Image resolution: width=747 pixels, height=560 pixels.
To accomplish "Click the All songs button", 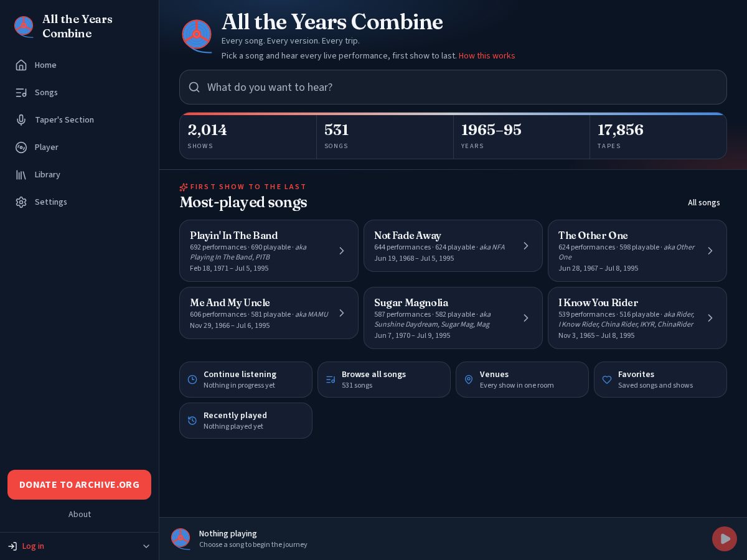I will (704, 202).
